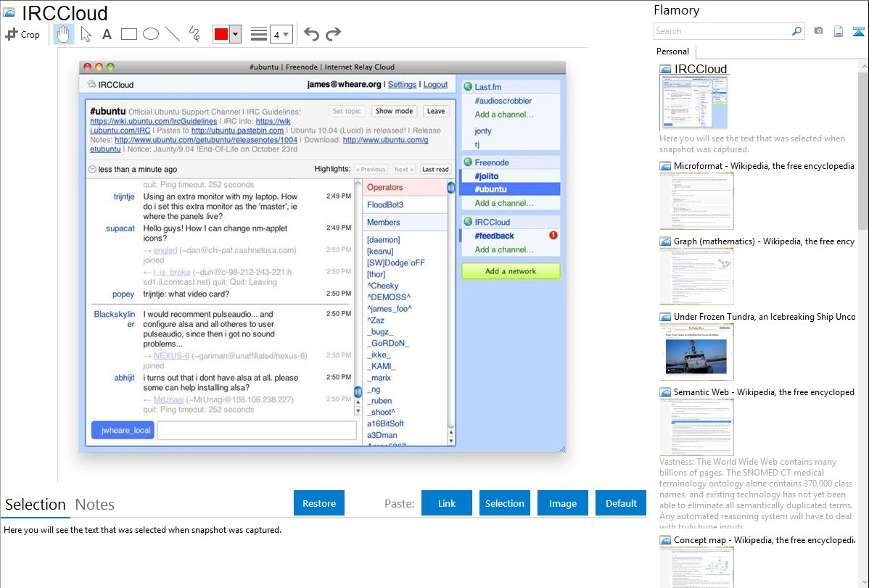Screen dimensions: 869x588
Task: Click the Semantic Web Vastness description text
Action: [757, 494]
